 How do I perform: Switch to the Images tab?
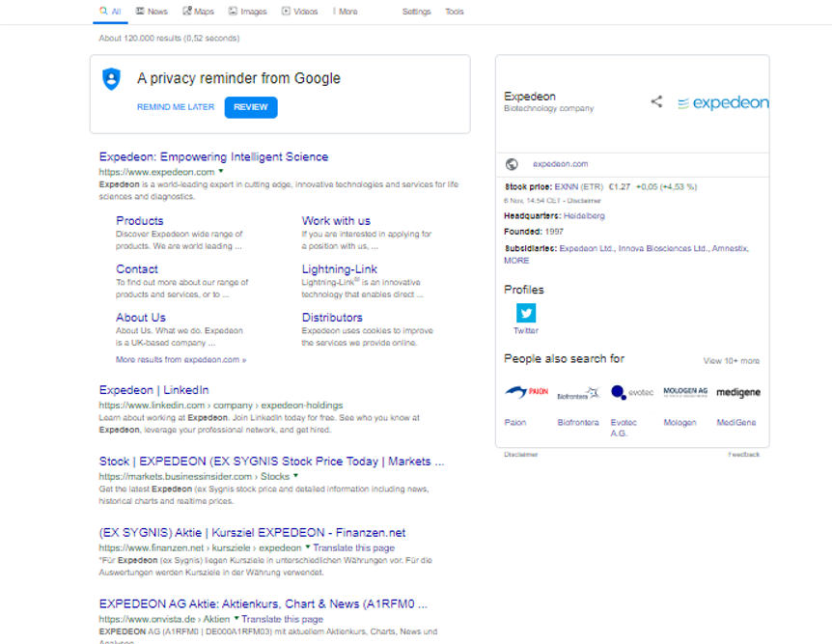[x=248, y=12]
